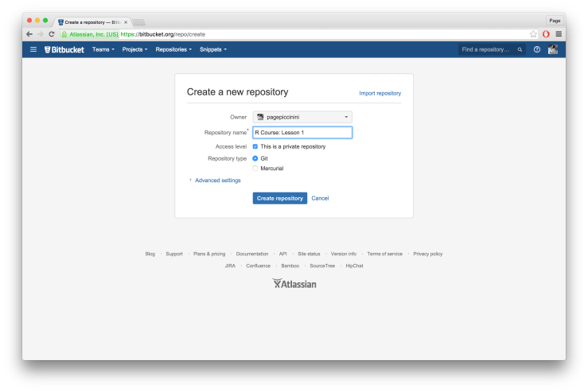Open the Opera extension icon in toolbar
This screenshot has width=588, height=392.
(546, 34)
